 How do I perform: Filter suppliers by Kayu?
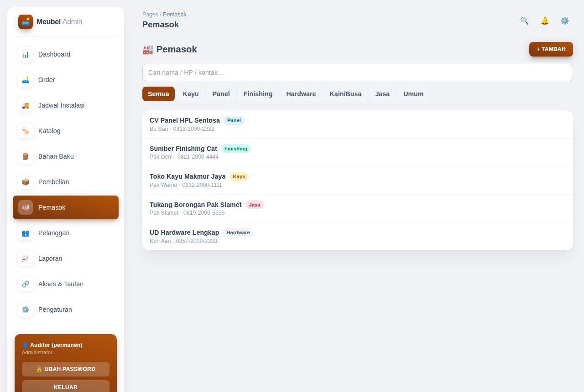[x=191, y=94]
